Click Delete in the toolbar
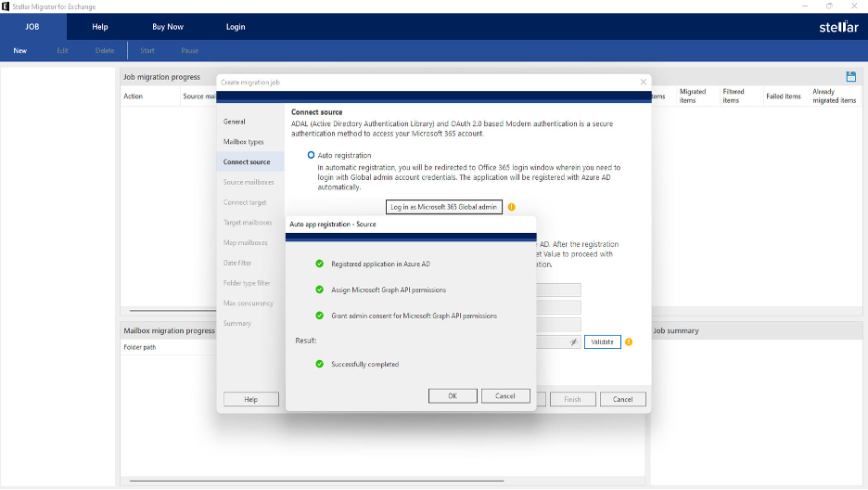Image resolution: width=868 pixels, height=490 pixels. 105,50
